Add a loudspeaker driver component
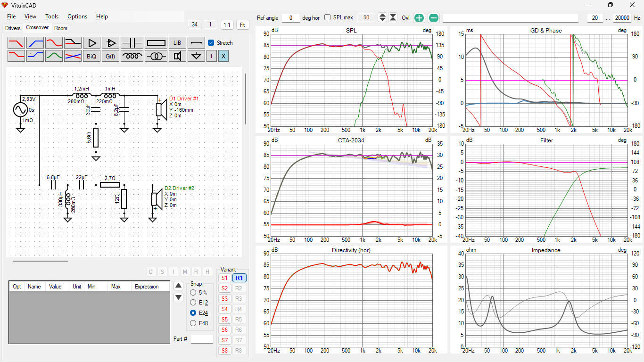Viewport: 644px width, 362px height. (177, 56)
